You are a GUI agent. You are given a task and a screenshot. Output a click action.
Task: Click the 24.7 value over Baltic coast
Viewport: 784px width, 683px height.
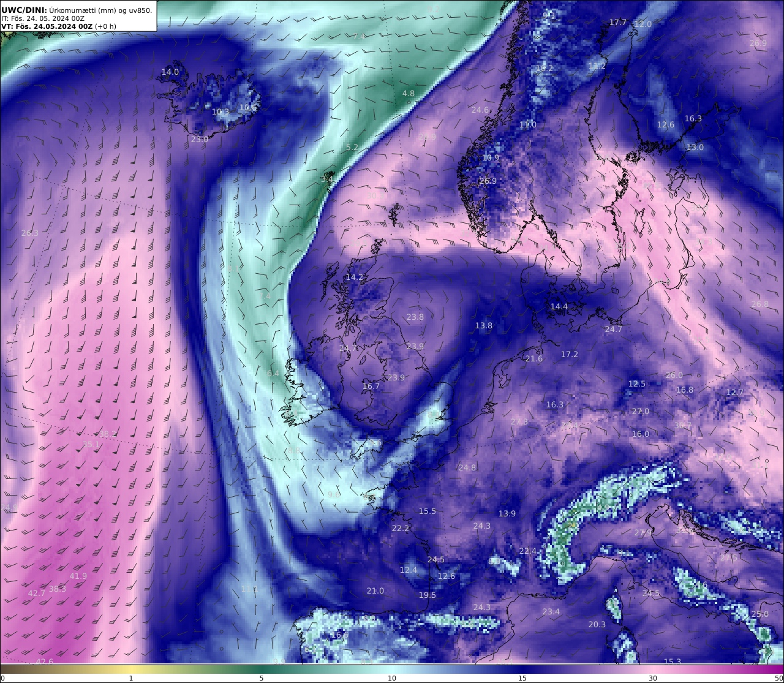[x=613, y=329]
